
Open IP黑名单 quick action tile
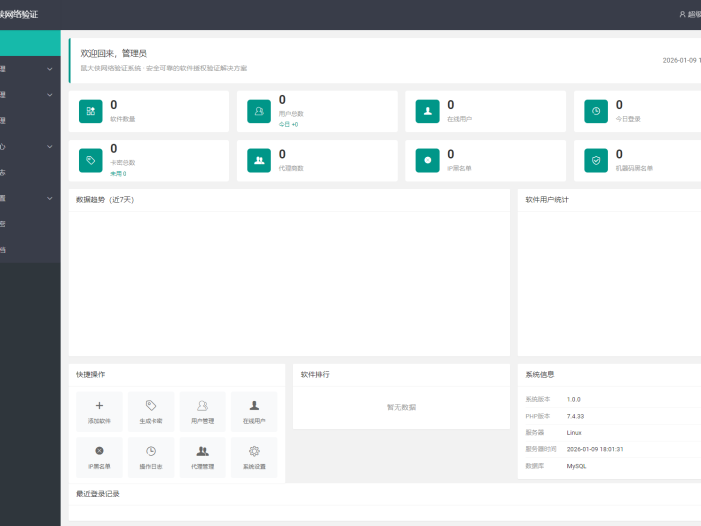click(99, 457)
